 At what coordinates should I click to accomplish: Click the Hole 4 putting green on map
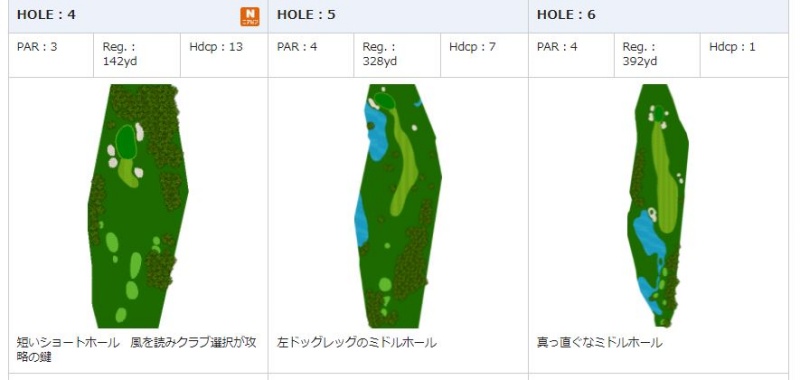[126, 143]
